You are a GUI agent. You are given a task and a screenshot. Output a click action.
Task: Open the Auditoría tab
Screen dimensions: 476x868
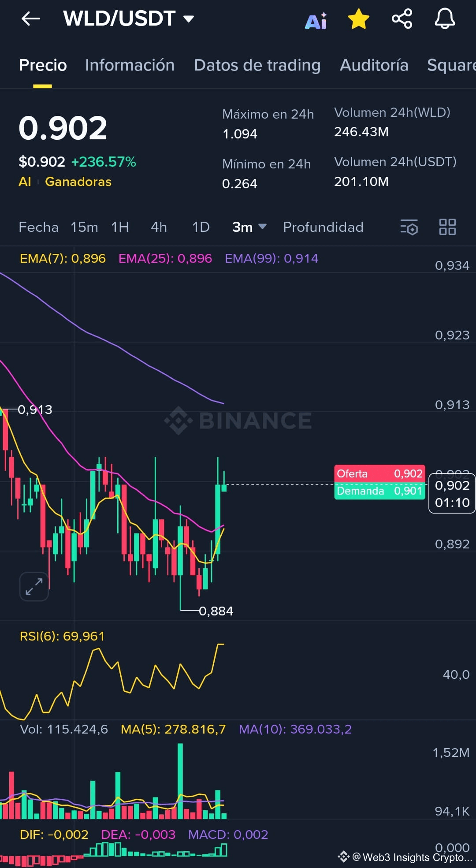pos(374,65)
